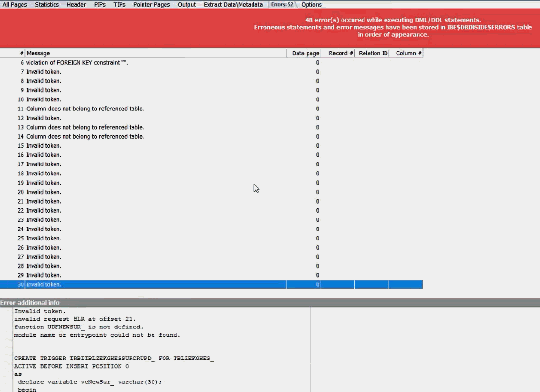Image resolution: width=540 pixels, height=392 pixels.
Task: Pick error row 28 'Invalid token.'
Action: pyautogui.click(x=211, y=266)
